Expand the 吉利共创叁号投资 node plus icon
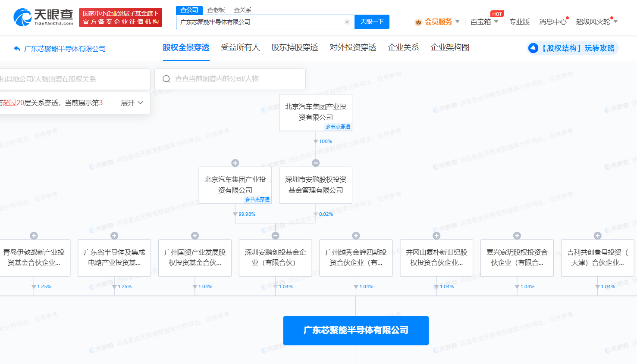This screenshot has width=637, height=364. [597, 236]
